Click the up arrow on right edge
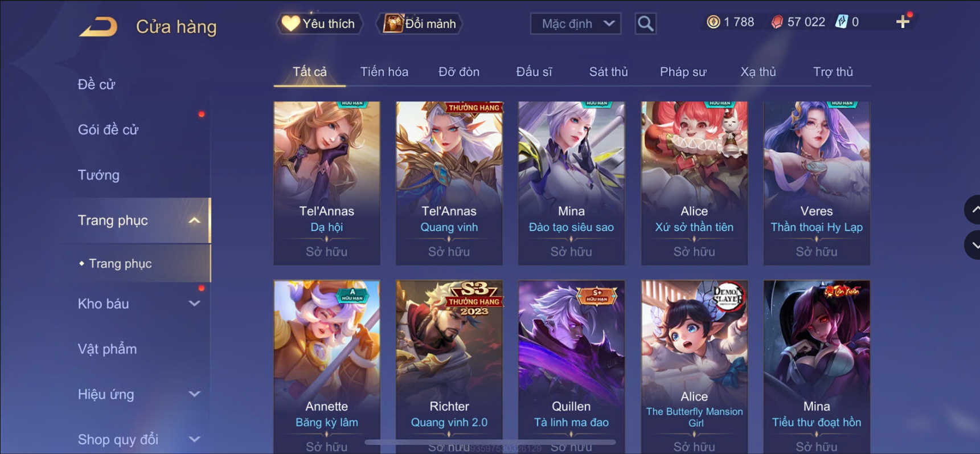Screen dimensions: 980x454 [x=973, y=210]
